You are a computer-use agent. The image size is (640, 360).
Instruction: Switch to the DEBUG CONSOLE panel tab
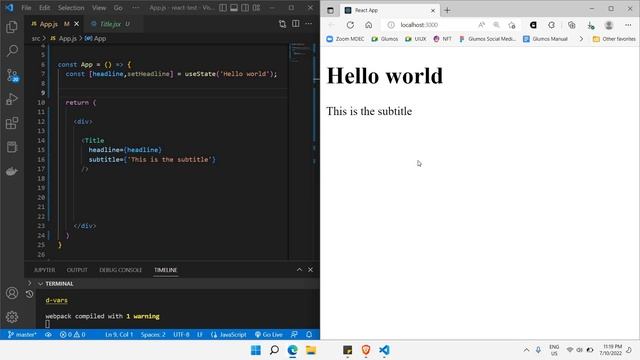tap(120, 270)
